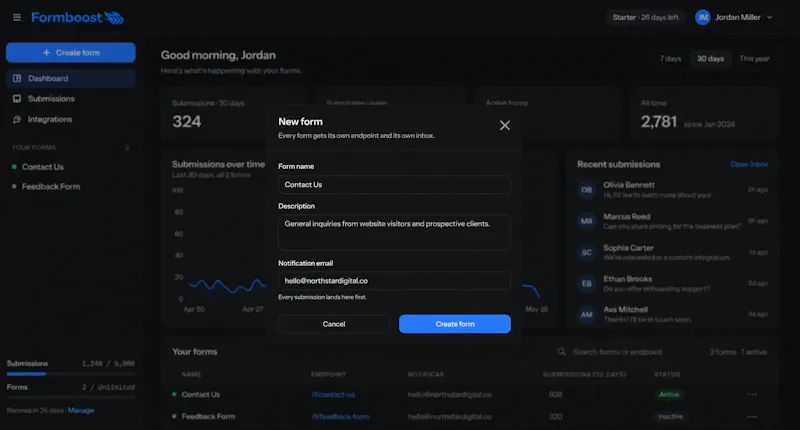Click the search magnifier icon
The width and height of the screenshot is (800, 430).
(x=561, y=352)
